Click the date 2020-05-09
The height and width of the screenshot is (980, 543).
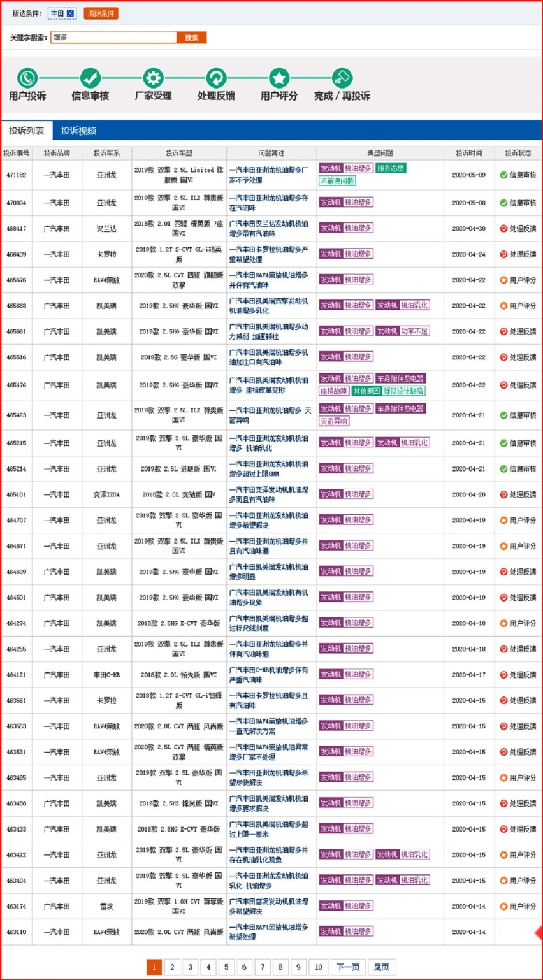coord(468,175)
